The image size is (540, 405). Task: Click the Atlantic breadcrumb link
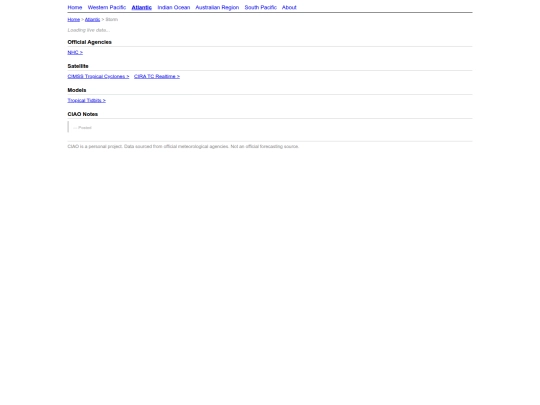92,19
